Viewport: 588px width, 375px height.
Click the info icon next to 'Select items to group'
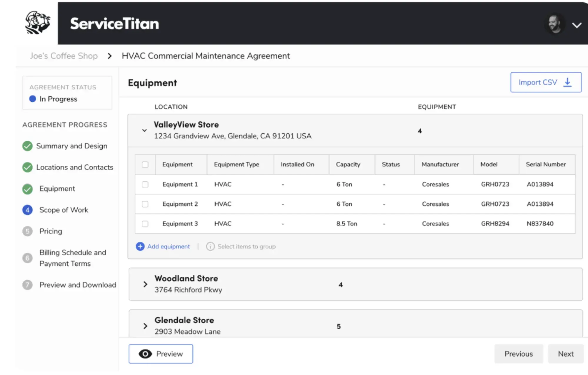click(210, 247)
